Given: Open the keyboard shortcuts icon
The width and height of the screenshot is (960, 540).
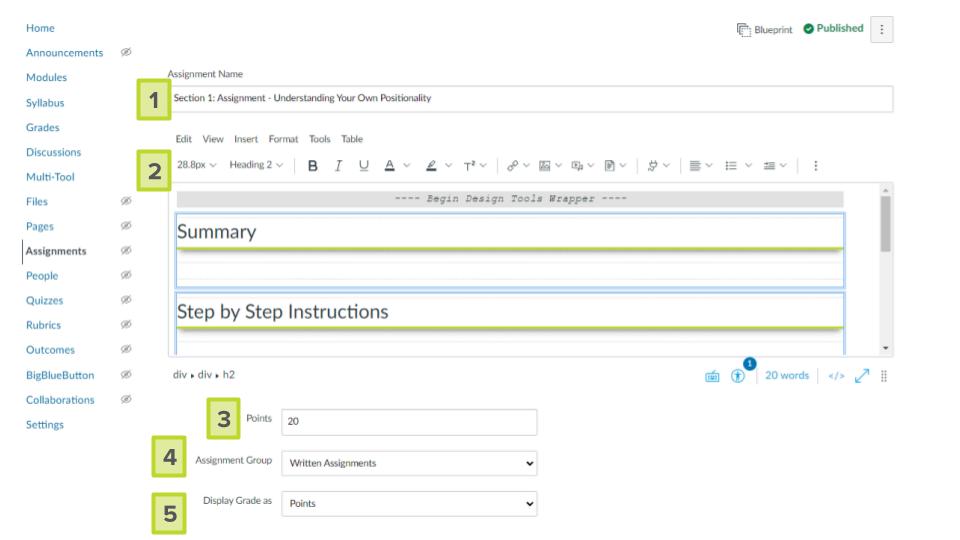Looking at the screenshot, I should (713, 376).
